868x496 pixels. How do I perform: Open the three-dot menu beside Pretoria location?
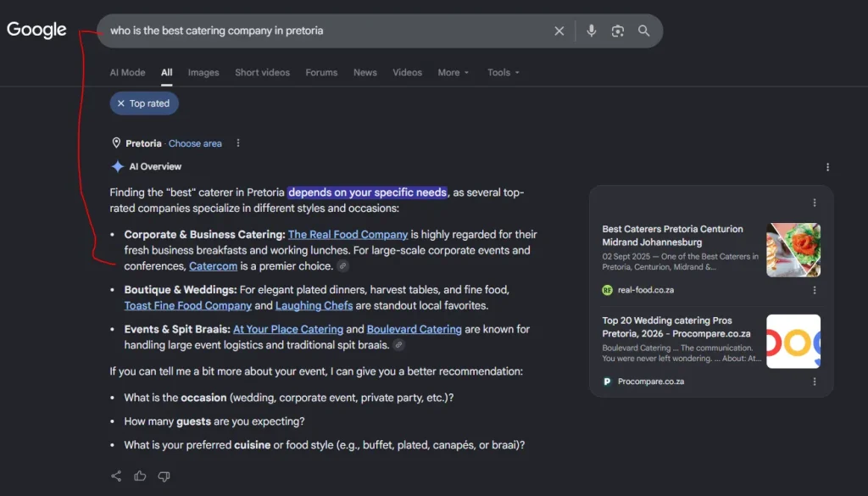point(238,143)
